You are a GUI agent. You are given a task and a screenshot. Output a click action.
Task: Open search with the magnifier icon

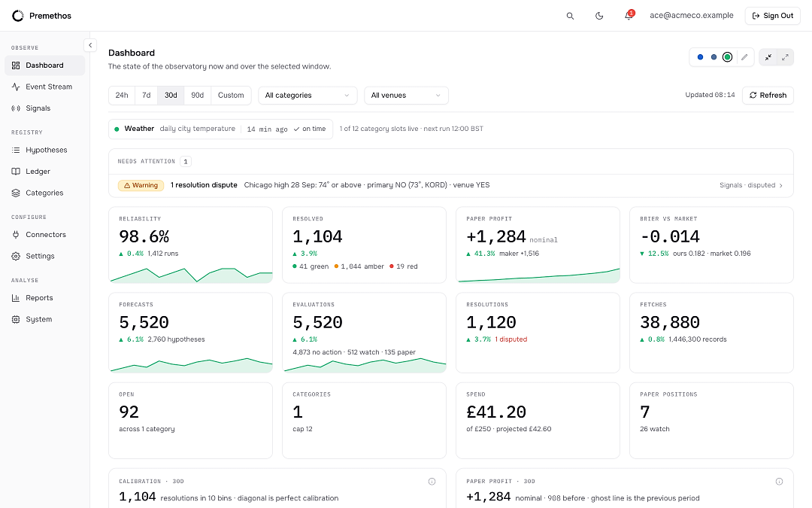pyautogui.click(x=570, y=16)
